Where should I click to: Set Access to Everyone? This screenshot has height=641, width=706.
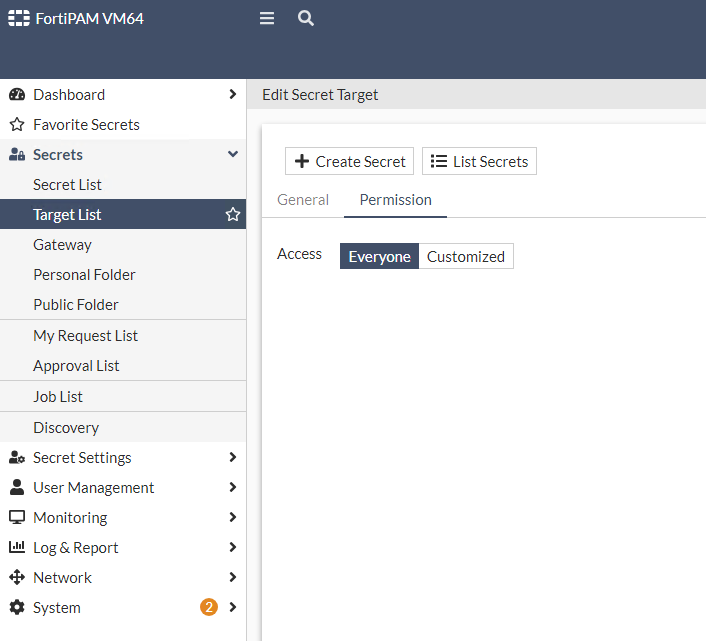(x=379, y=257)
